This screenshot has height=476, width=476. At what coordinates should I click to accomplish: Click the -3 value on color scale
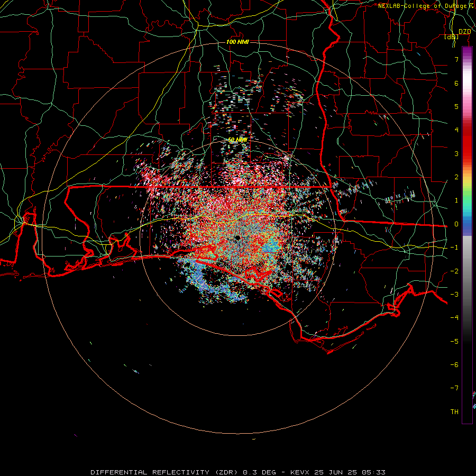(454, 295)
